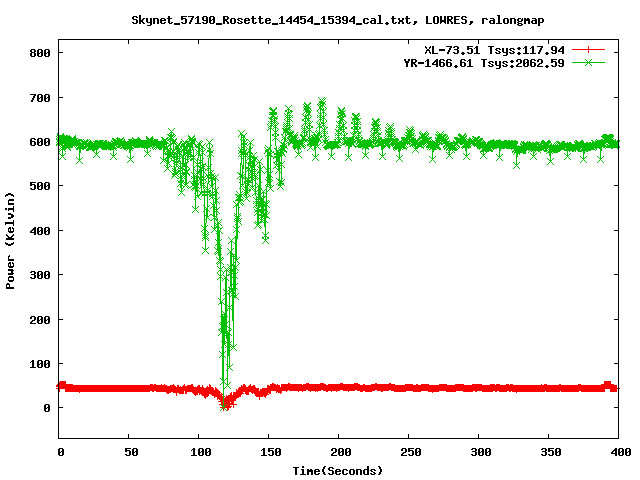Click the red XL legend line sample
The image size is (640, 480).
click(588, 50)
